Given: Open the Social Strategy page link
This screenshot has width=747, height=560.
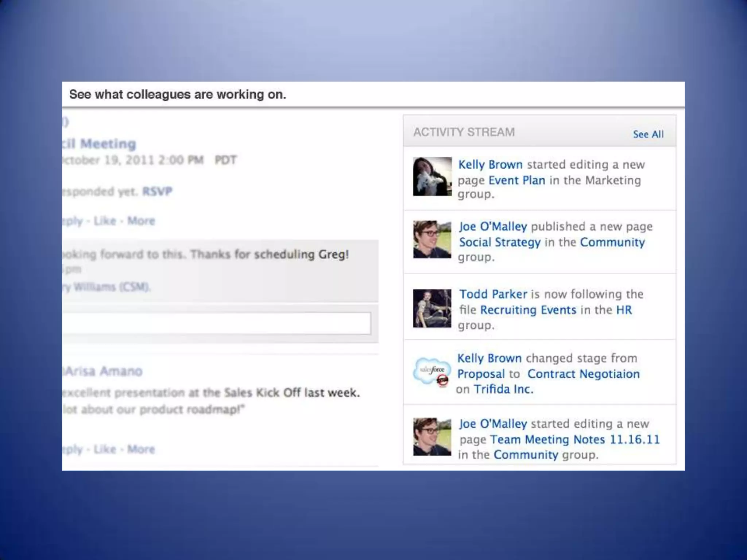Looking at the screenshot, I should click(500, 242).
